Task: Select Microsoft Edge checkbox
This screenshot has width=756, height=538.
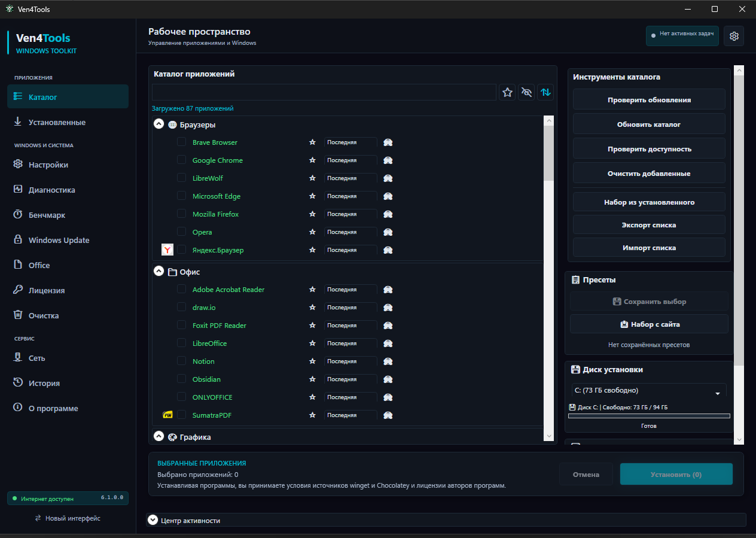Action: 181,196
